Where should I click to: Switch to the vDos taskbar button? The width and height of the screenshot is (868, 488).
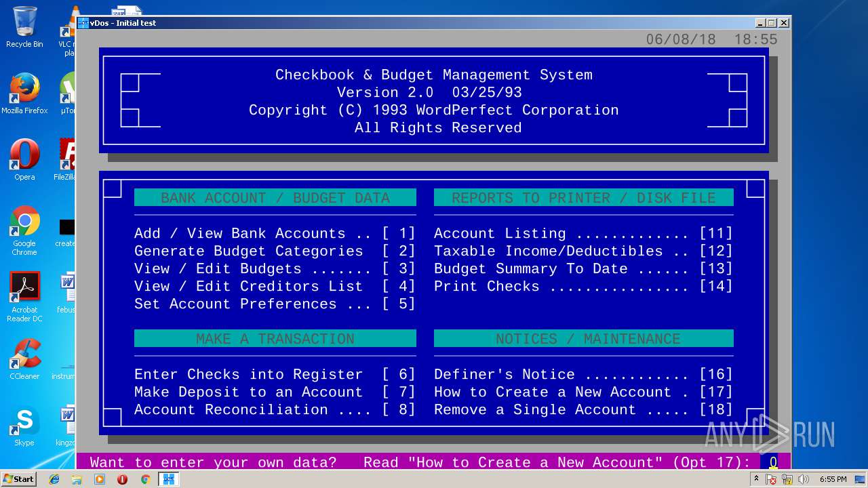click(168, 479)
